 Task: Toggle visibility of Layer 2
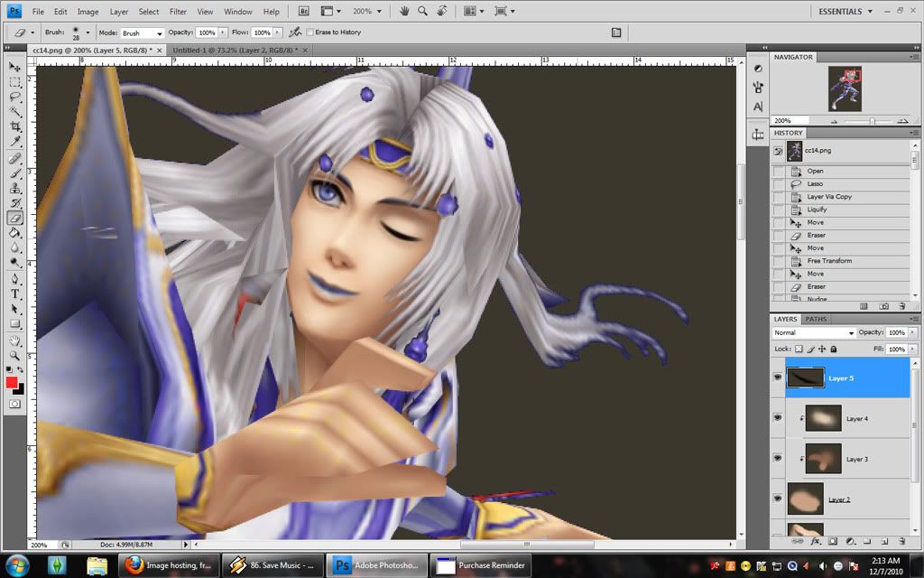778,499
